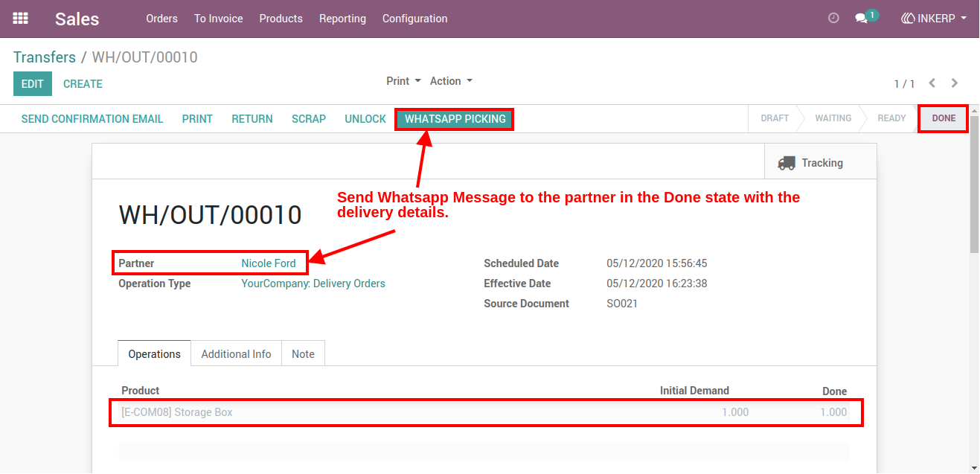This screenshot has height=474, width=980.
Task: Open the apps grid menu icon
Action: point(21,18)
